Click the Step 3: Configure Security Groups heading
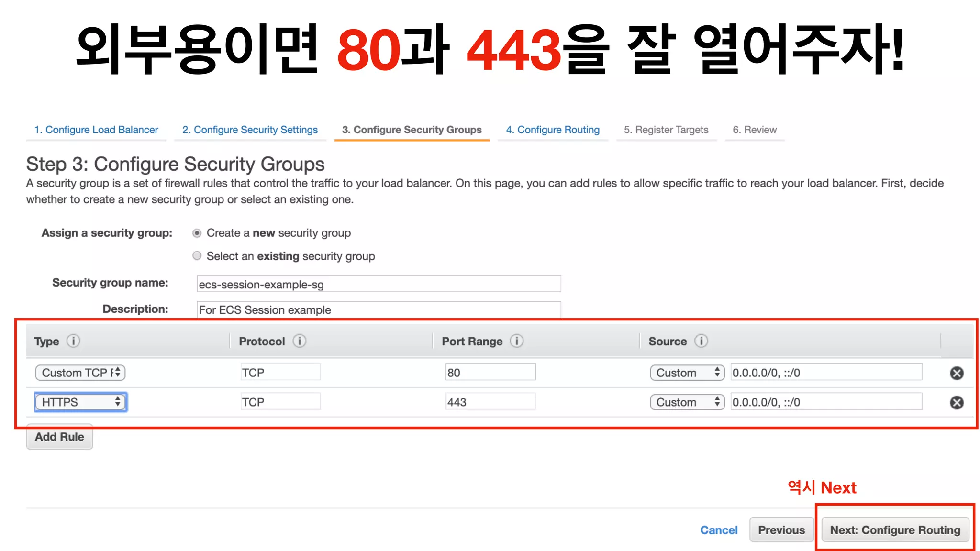Screen dimensions: 980x551 click(x=175, y=164)
